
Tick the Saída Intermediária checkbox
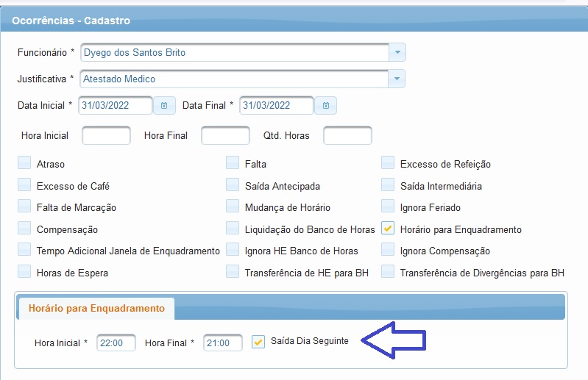pos(388,184)
